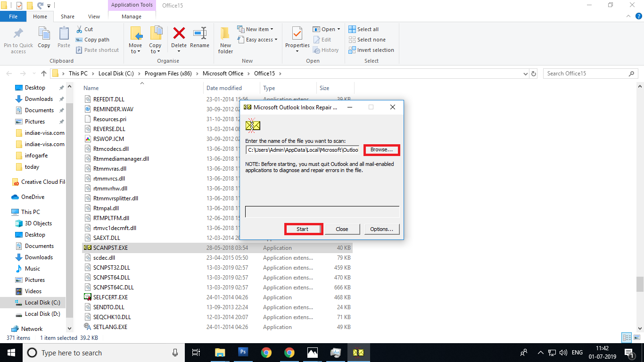Switch to the Home ribbon tab
644x362 pixels.
(x=40, y=16)
